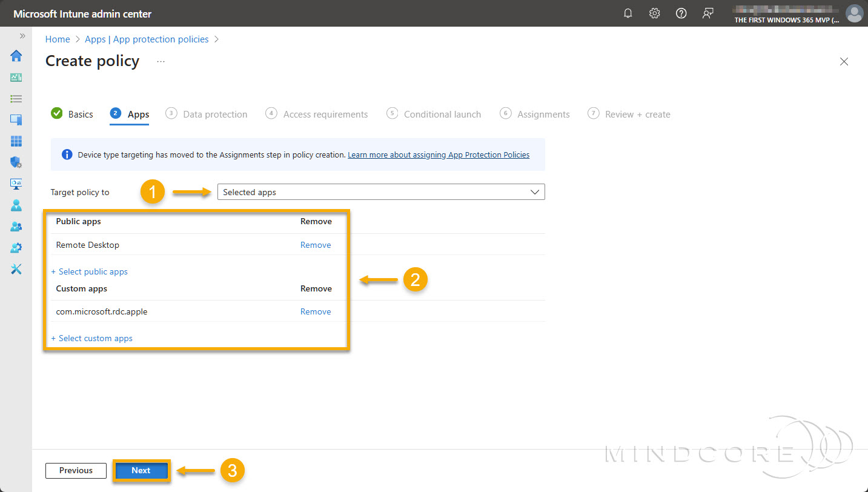Expand the ellipsis next to Create policy

point(160,61)
